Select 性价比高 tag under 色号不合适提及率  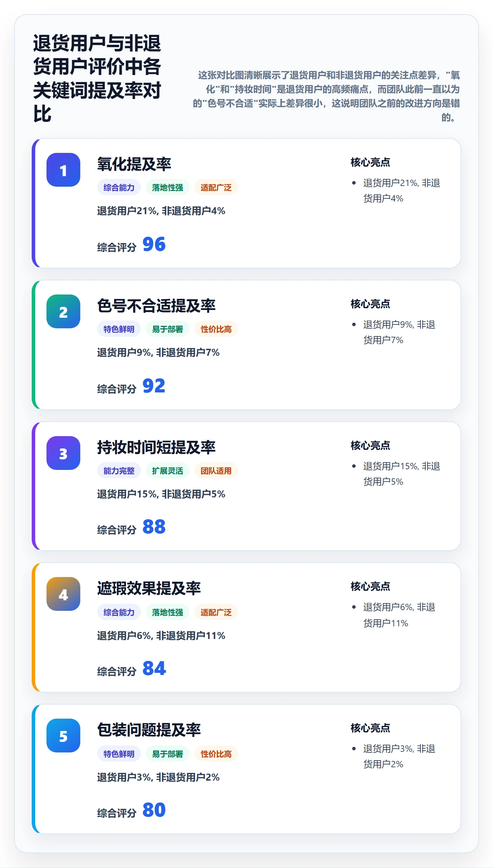point(216,329)
